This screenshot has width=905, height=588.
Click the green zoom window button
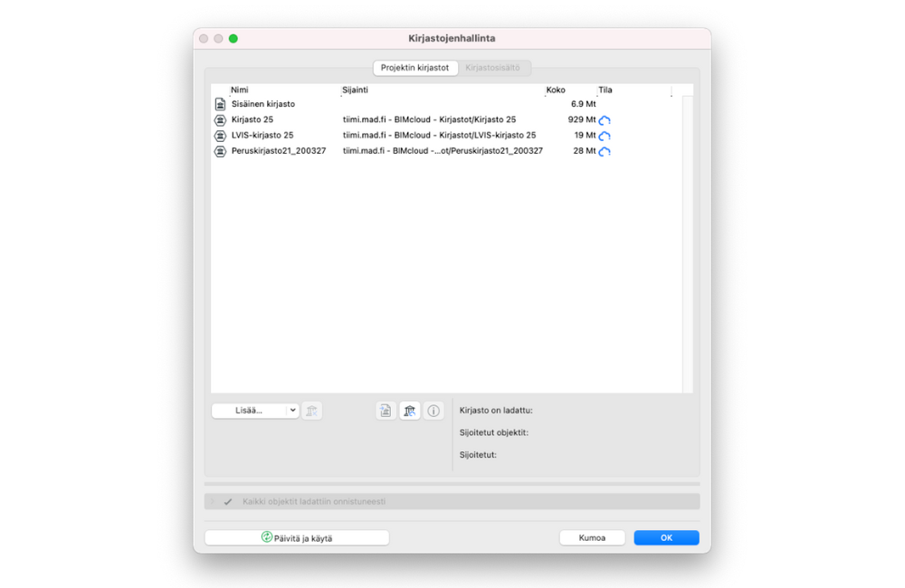(233, 39)
